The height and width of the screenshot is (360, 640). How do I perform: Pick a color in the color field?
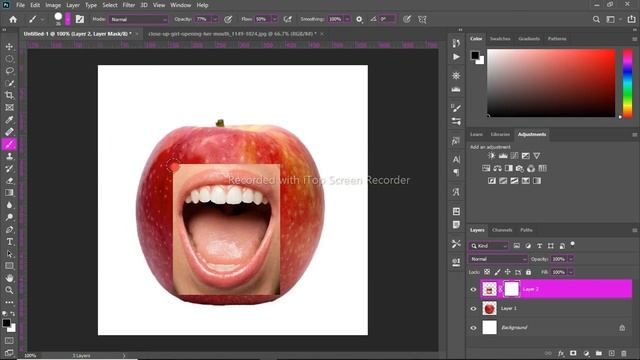(551, 83)
